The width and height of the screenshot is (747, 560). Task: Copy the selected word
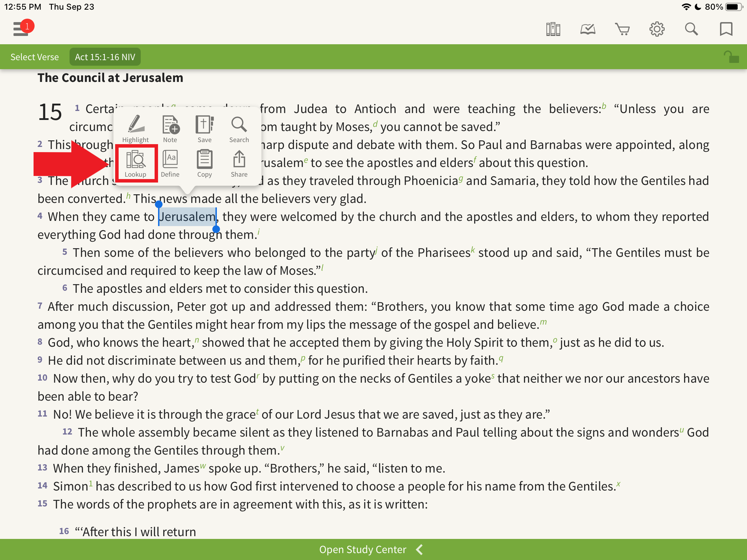click(x=205, y=164)
